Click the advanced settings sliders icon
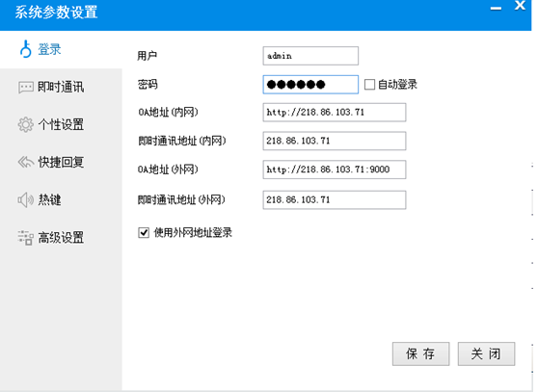 click(26, 238)
